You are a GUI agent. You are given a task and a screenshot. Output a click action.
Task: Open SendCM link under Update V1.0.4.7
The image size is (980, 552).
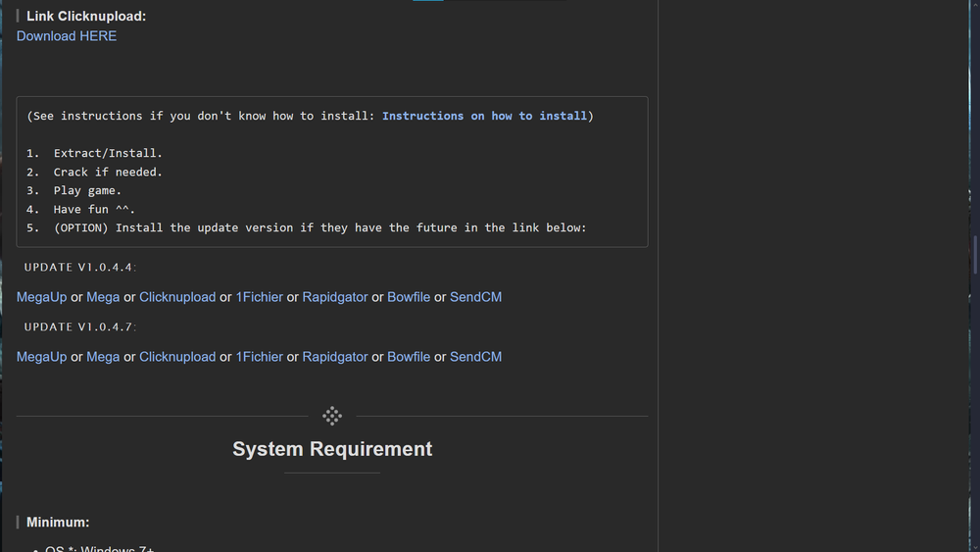475,357
